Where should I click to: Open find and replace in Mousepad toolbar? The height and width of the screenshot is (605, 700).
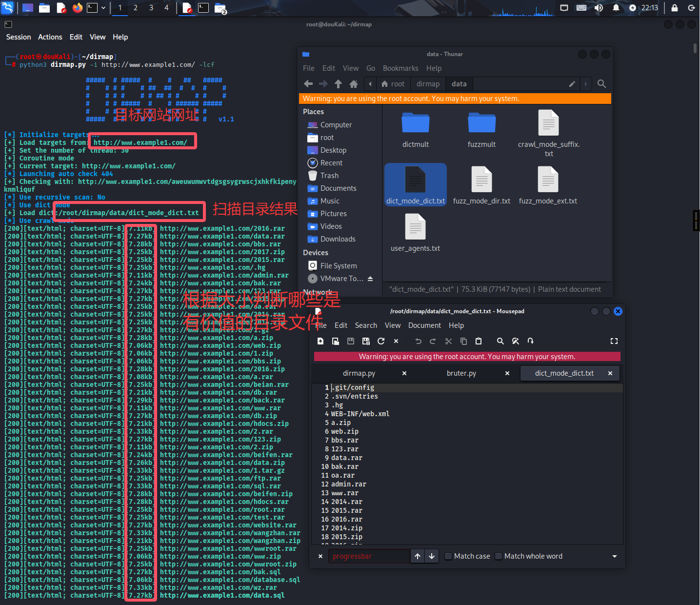pos(515,341)
